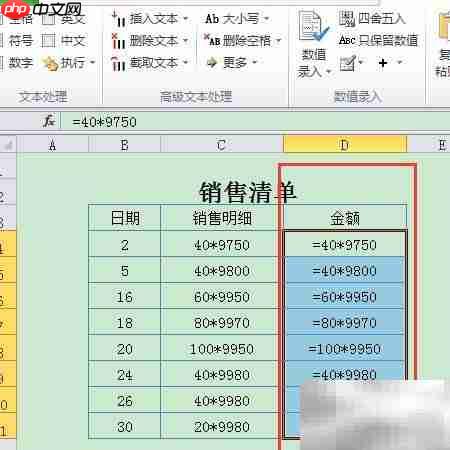The image size is (450, 450).
Task: Click the 销售明细 cell 40*9800
Action: 222,271
